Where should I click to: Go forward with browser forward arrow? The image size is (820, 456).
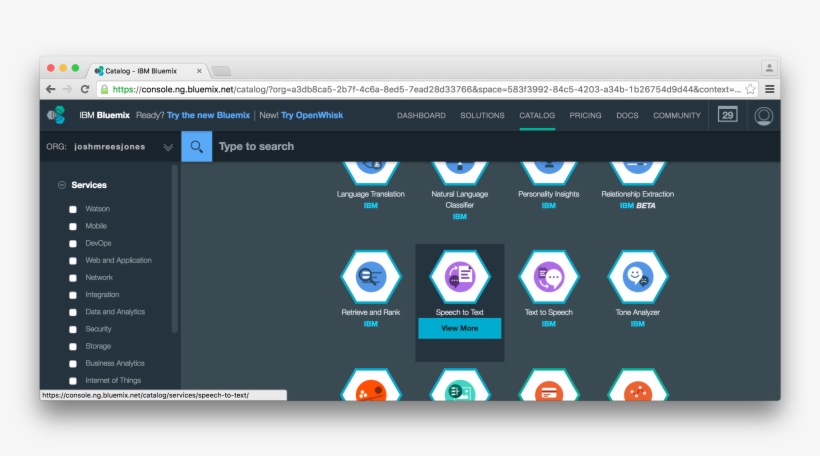(67, 89)
